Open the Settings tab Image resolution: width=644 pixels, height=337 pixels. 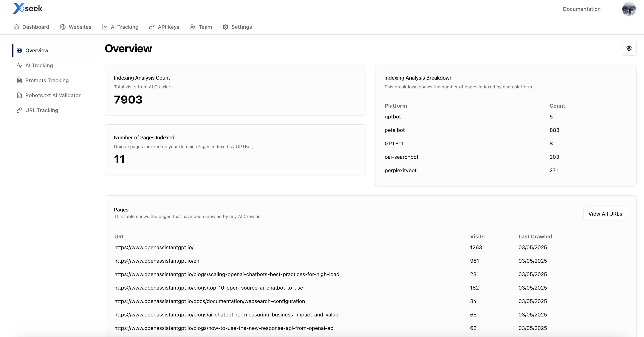[237, 27]
